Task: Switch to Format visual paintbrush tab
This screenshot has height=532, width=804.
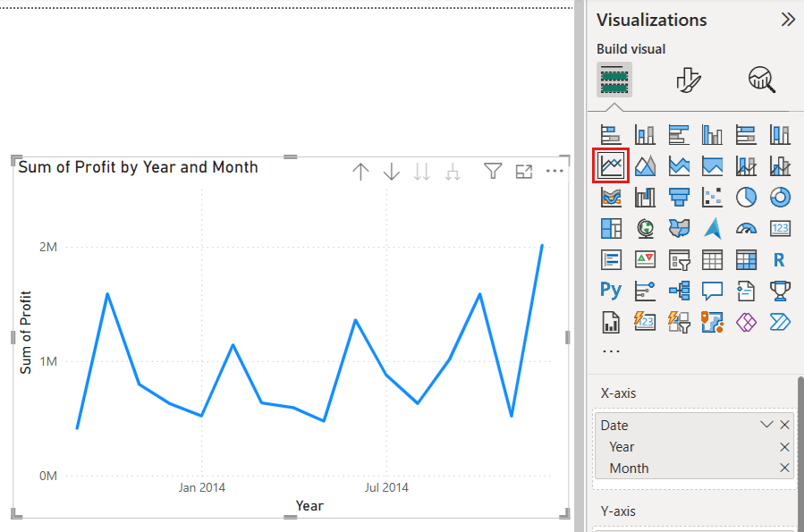Action: (688, 80)
